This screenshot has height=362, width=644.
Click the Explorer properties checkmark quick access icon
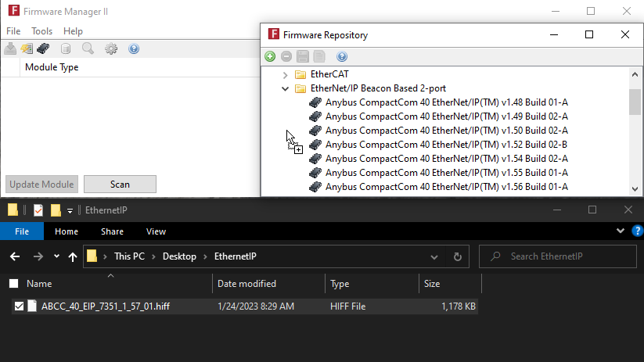click(38, 210)
